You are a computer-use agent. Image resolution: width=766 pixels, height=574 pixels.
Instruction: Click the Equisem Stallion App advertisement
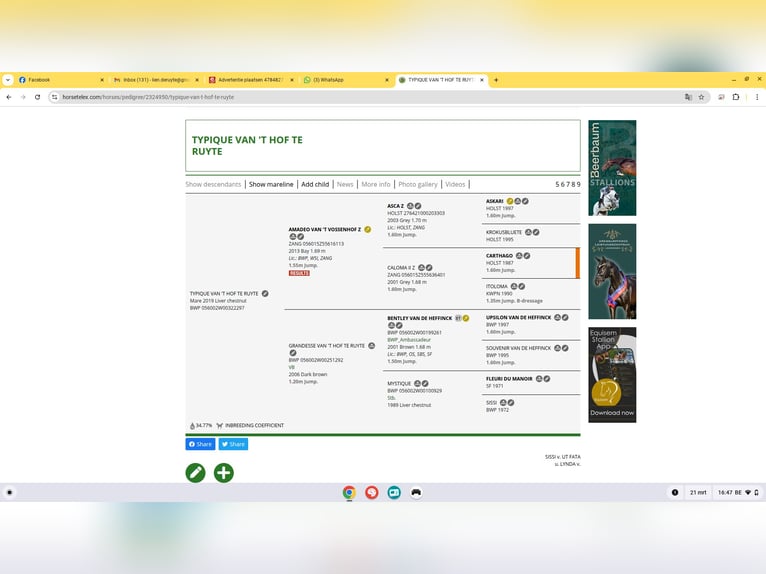(612, 375)
